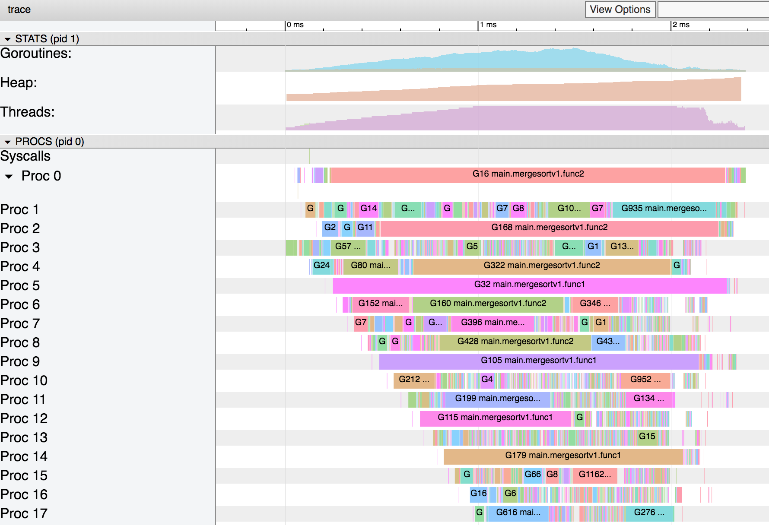The width and height of the screenshot is (769, 532).
Task: Select the G168 main.mergesortv1.func2 slice
Action: point(550,228)
